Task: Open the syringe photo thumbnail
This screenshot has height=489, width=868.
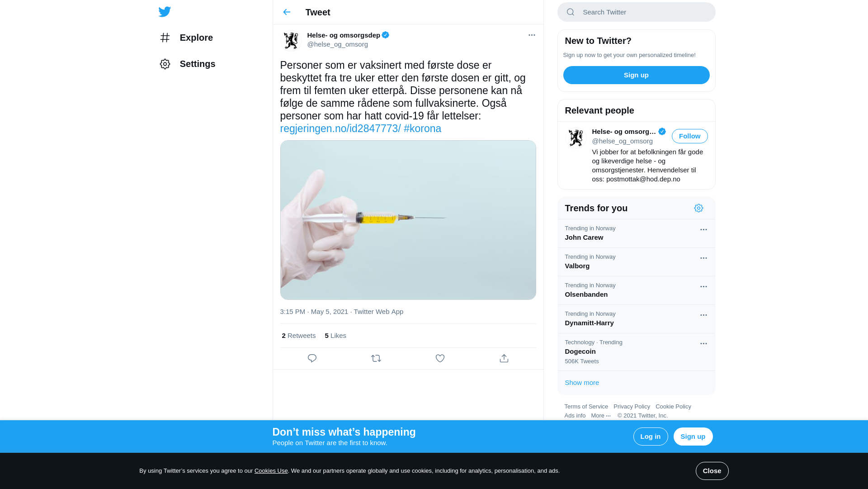Action: click(408, 220)
